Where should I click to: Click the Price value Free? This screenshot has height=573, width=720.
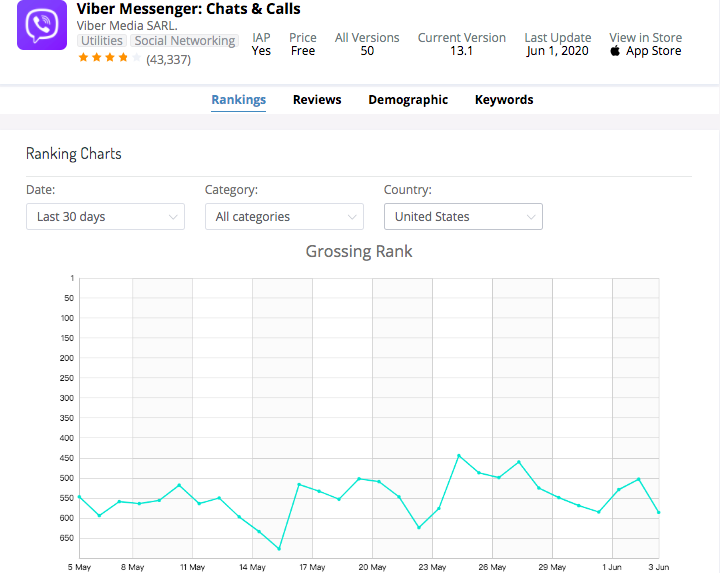pos(303,51)
